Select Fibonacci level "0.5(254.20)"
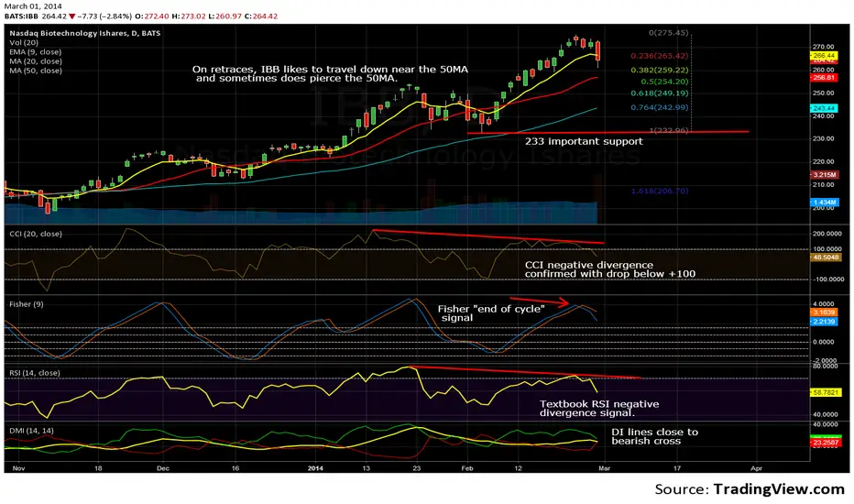The image size is (854, 504). (664, 82)
